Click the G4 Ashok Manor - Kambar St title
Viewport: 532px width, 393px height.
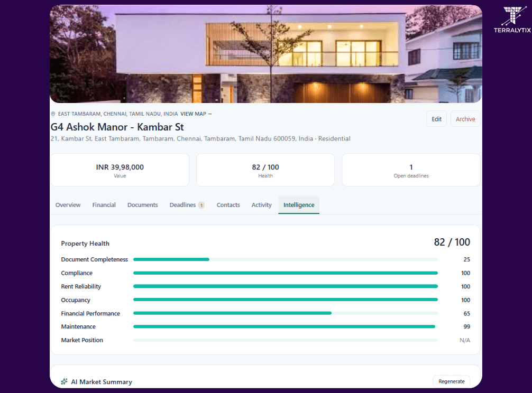click(x=117, y=127)
